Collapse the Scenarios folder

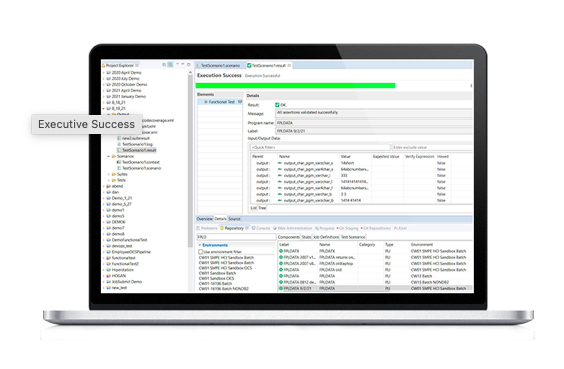[x=109, y=156]
